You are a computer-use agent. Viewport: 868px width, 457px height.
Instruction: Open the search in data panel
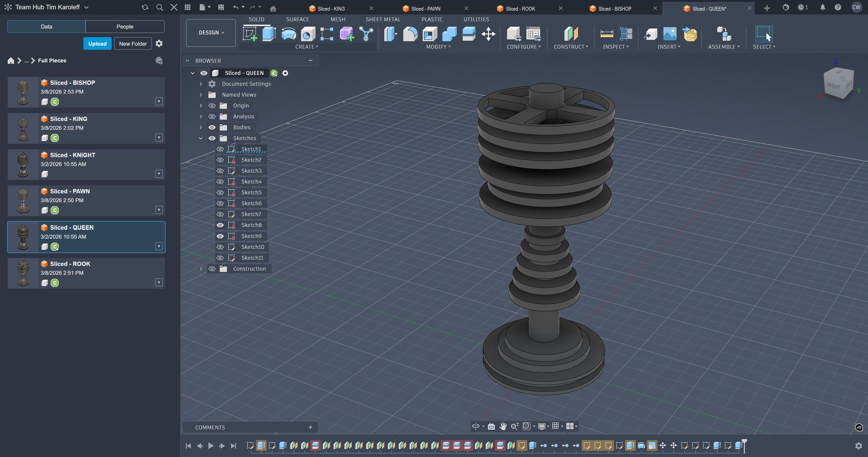click(x=160, y=7)
